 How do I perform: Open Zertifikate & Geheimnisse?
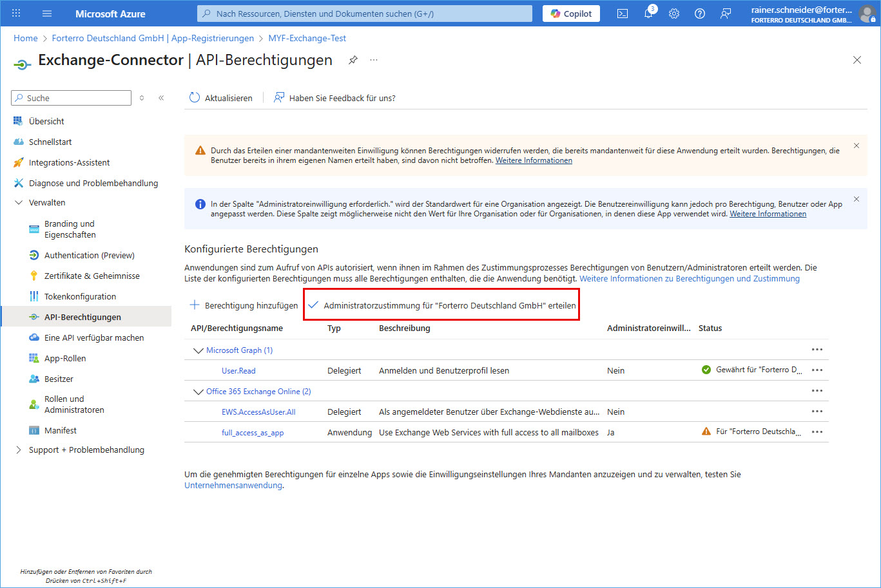pos(92,276)
